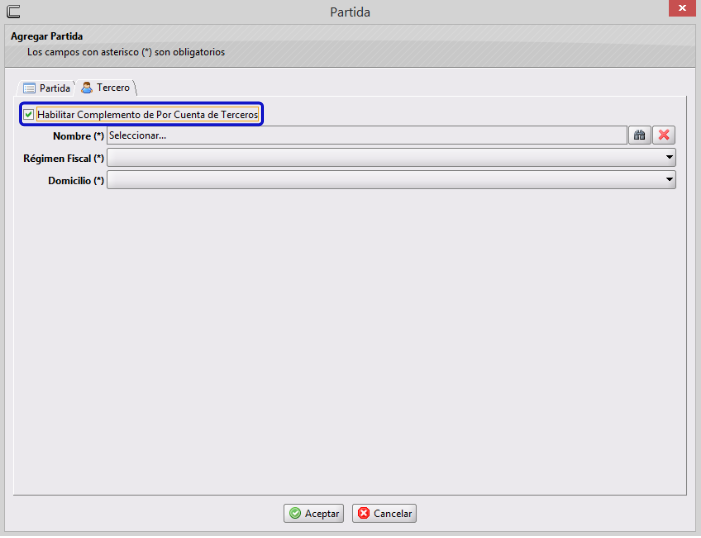This screenshot has width=701, height=538.
Task: Confirm with the Aceptar button
Action: point(313,513)
